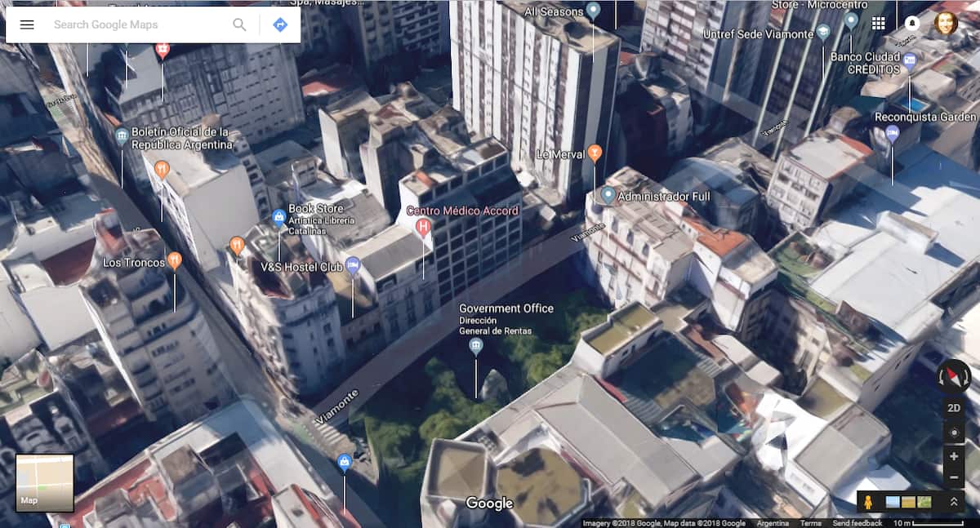Click the compass to reset north
This screenshot has height=528, width=980.
[x=953, y=376]
